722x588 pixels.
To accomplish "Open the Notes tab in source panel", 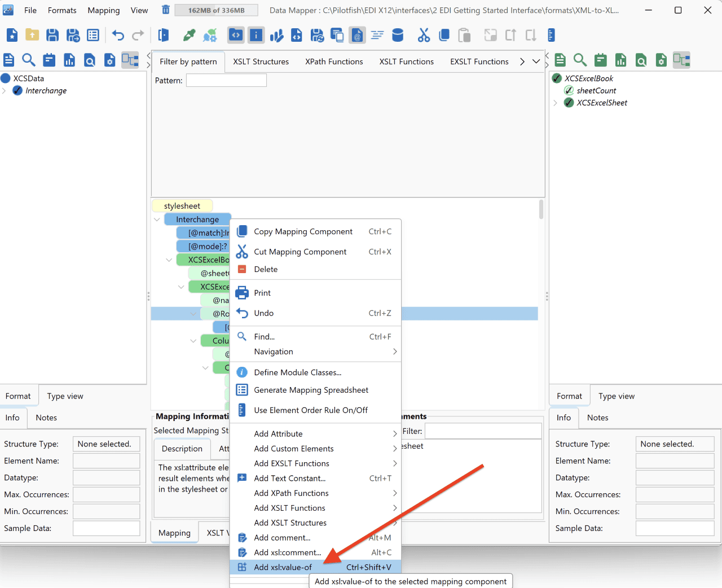I will pos(46,418).
